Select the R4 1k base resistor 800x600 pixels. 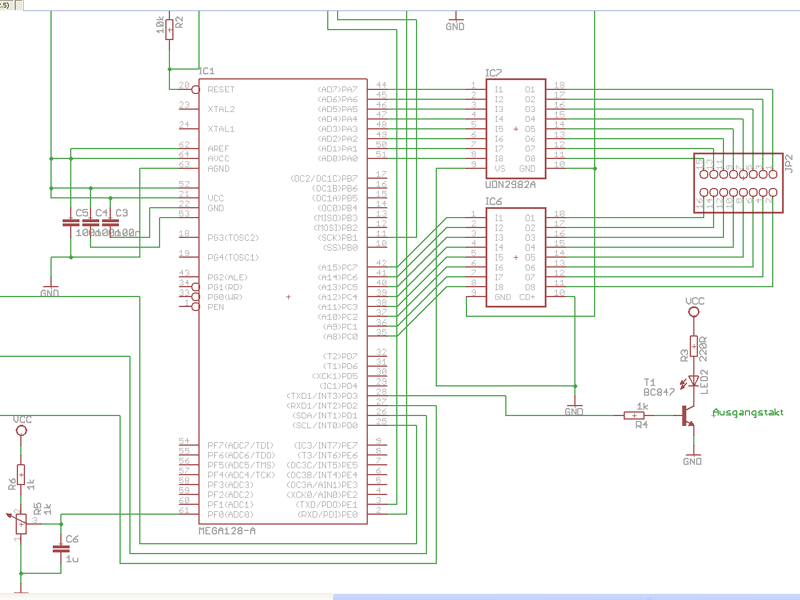(x=634, y=415)
